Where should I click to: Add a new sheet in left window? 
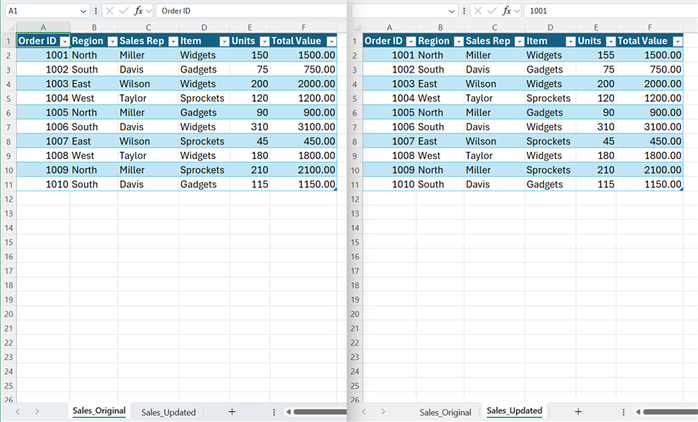[232, 412]
